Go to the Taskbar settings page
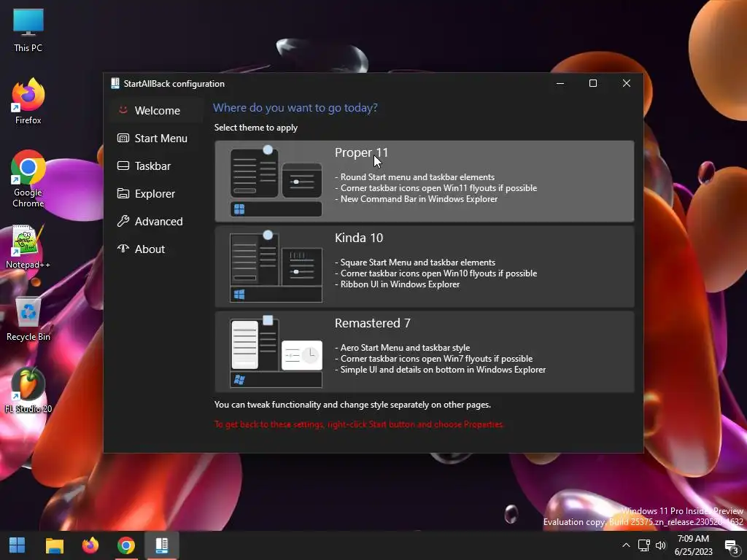This screenshot has height=560, width=747. click(156, 166)
